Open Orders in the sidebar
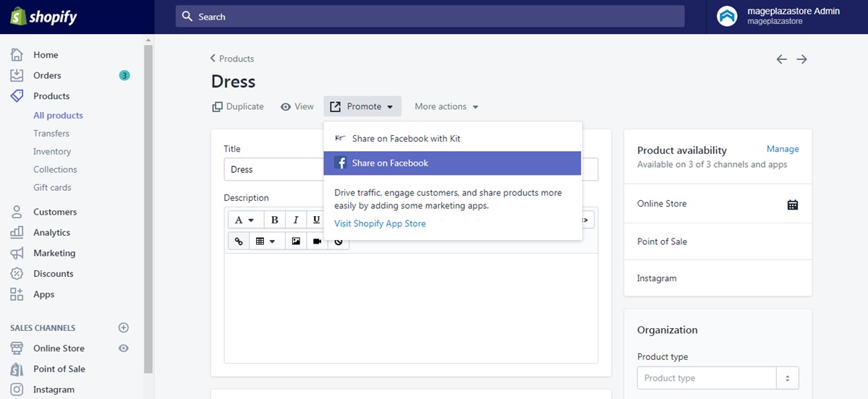The width and height of the screenshot is (868, 399). pos(47,75)
